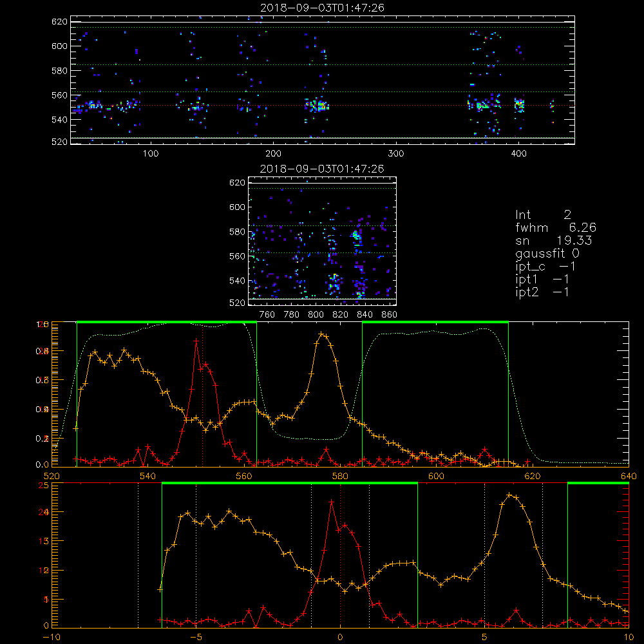Click y-axis label 580 on middle image
This screenshot has width=644, height=644.
(x=237, y=232)
